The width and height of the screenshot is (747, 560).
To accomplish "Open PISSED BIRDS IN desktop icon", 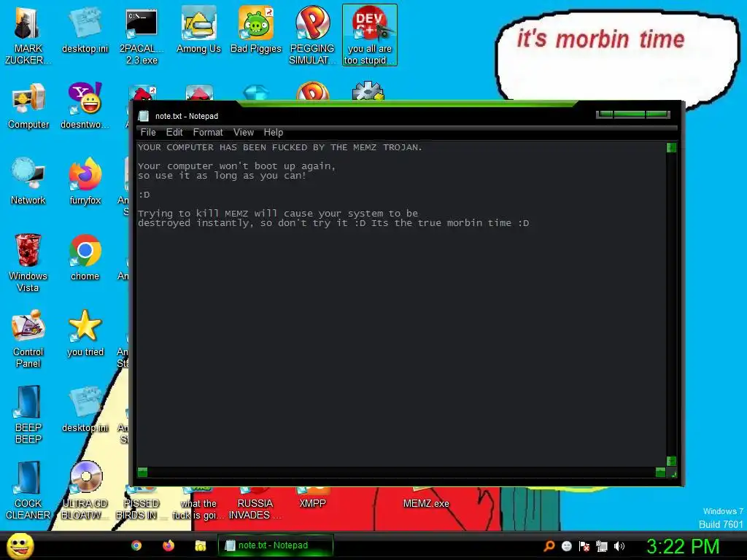I will point(142,504).
